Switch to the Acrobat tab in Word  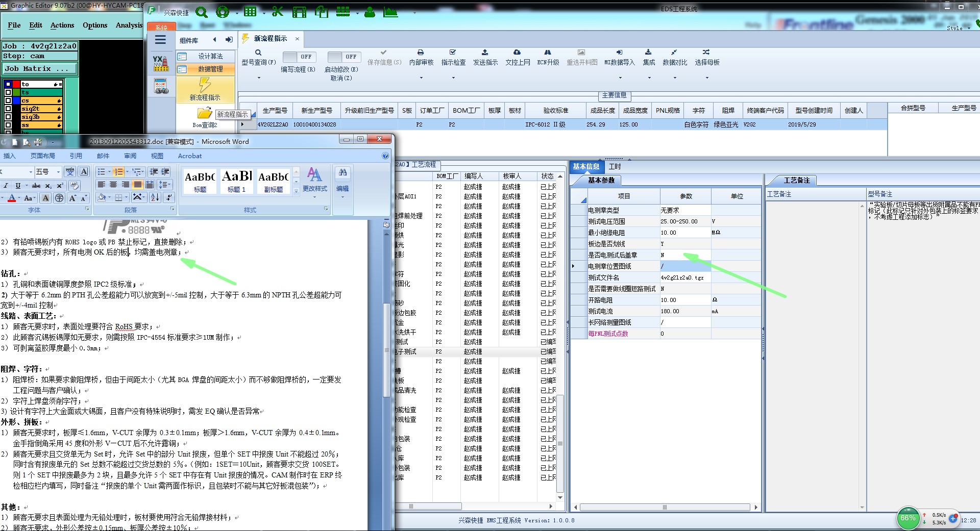[190, 156]
